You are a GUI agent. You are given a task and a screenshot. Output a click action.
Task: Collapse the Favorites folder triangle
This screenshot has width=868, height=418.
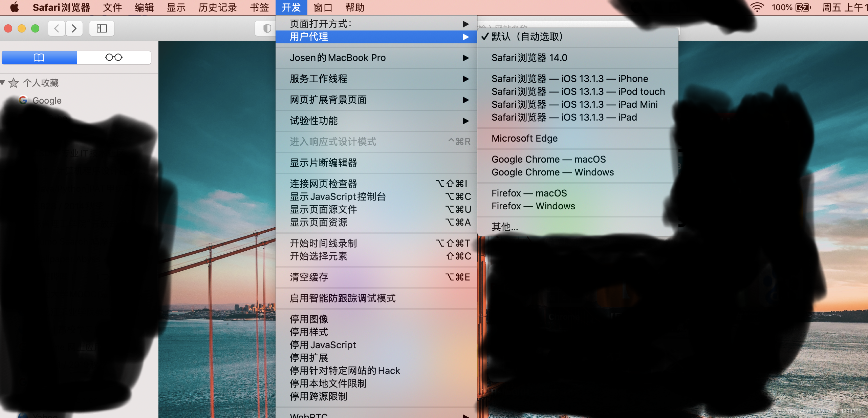coord(3,83)
